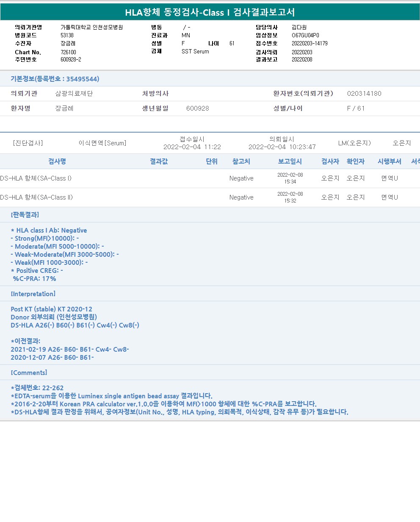
Task: Select line 'Weak(MFI 1000-3000): -'
Action: coord(49,263)
